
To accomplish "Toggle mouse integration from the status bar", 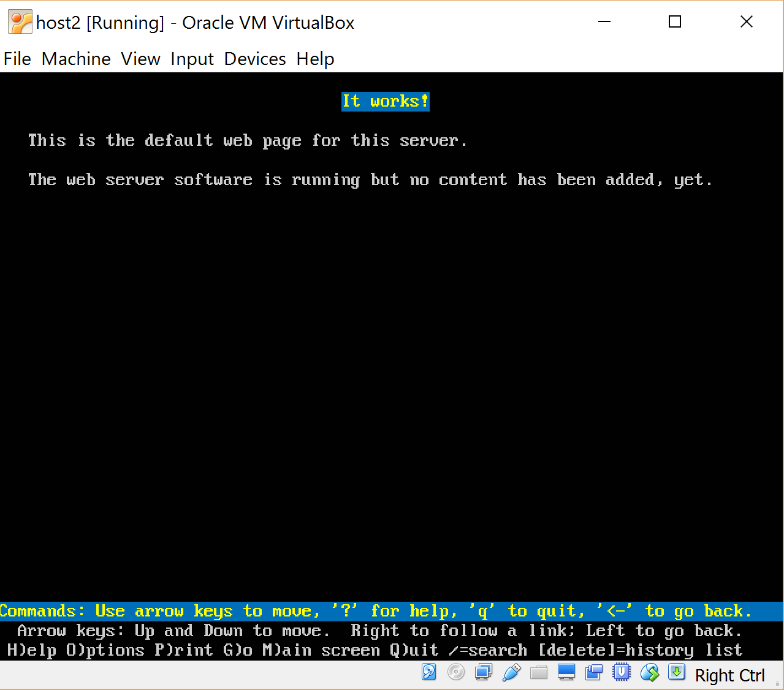I will 649,672.
